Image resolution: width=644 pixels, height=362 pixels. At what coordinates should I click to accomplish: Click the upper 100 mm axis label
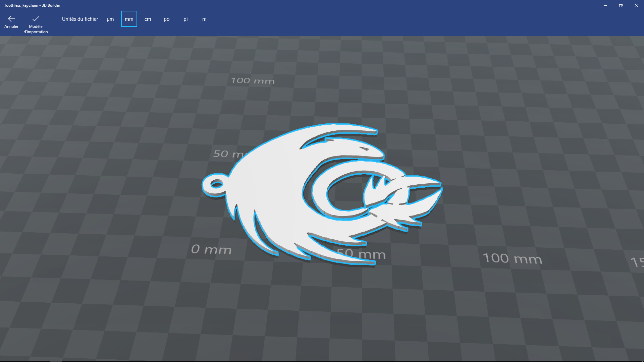[253, 81]
